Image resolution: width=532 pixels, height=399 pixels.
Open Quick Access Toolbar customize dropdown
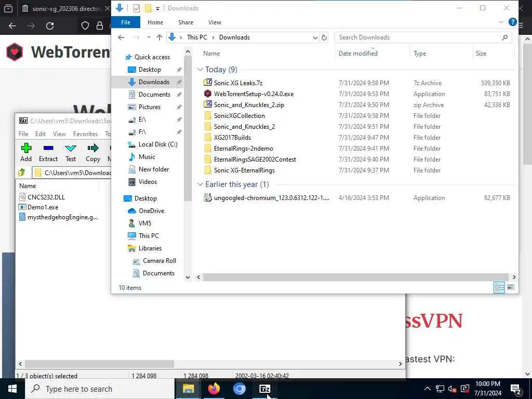pyautogui.click(x=158, y=8)
